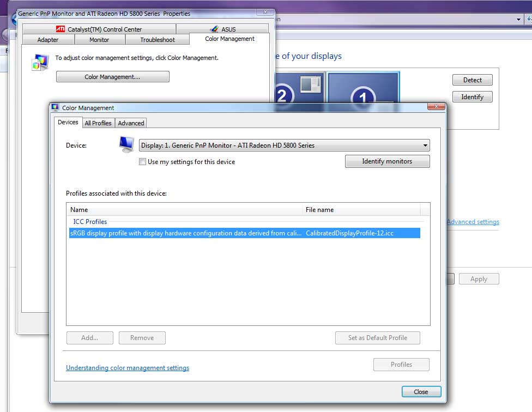Switch to the Devices tab
This screenshot has width=532, height=412.
click(68, 123)
